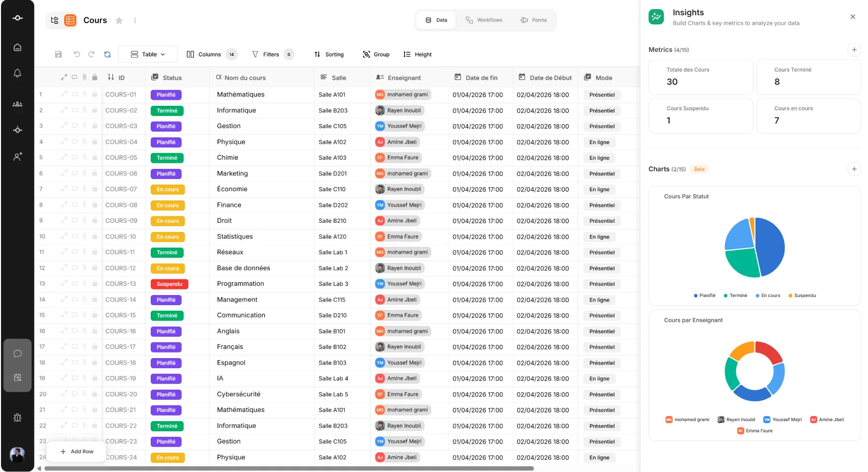
Task: Click the save icon in toolbar
Action: click(x=59, y=54)
